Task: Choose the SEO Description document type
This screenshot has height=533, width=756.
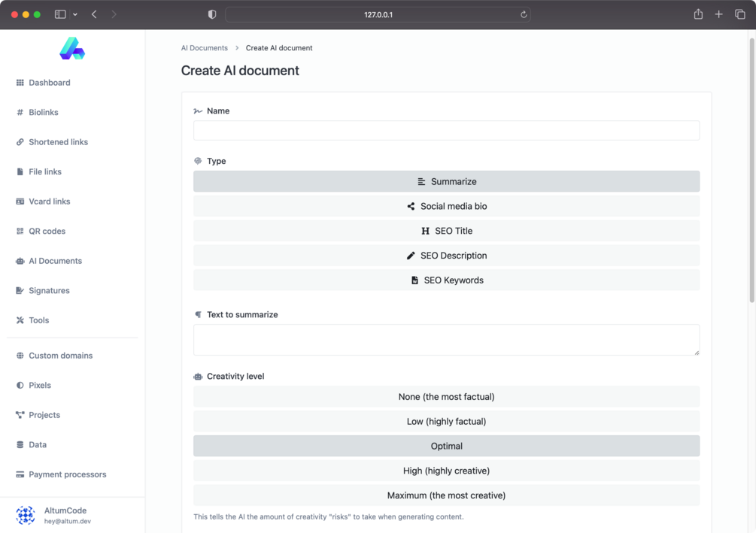Action: pos(447,256)
